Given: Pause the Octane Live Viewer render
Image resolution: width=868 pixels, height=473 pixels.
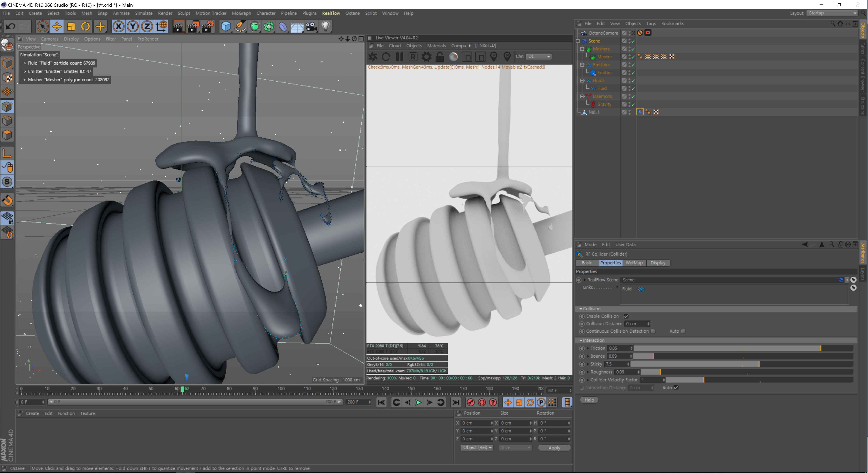Looking at the screenshot, I should tap(400, 57).
